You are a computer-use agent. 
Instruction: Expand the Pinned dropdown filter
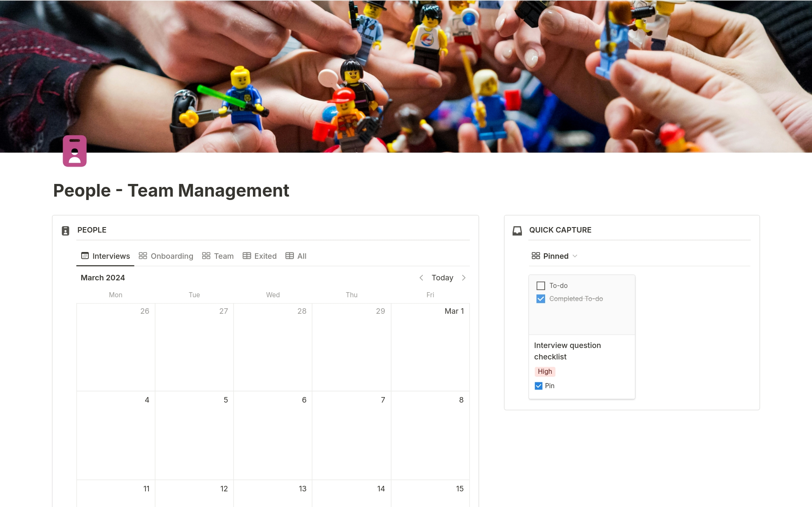[575, 256]
